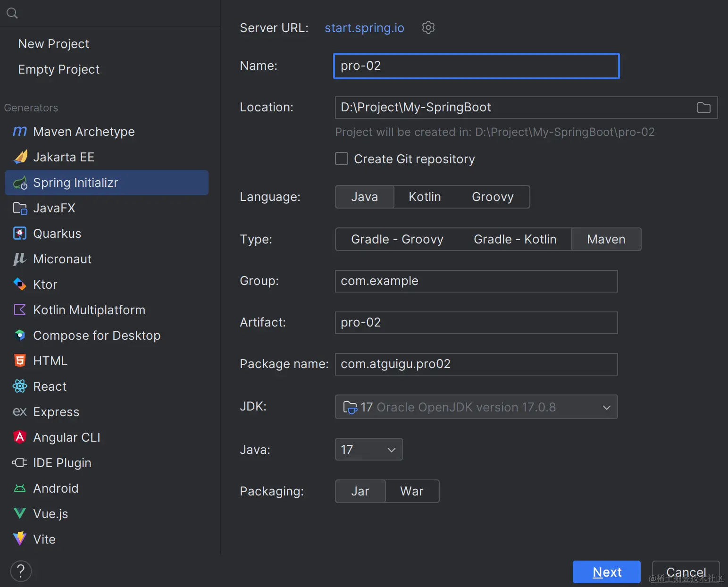Viewport: 728px width, 587px height.
Task: Choose Compose for Desktop generator label
Action: (97, 335)
